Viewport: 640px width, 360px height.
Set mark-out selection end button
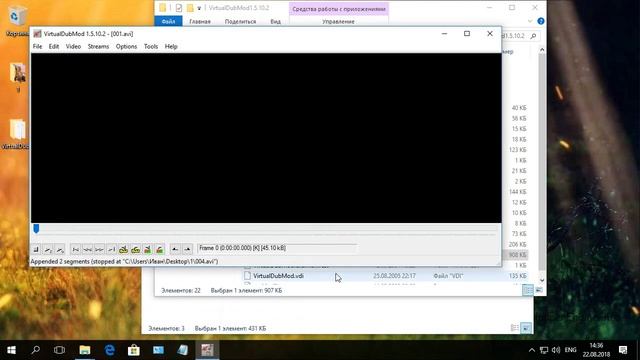pos(187,249)
